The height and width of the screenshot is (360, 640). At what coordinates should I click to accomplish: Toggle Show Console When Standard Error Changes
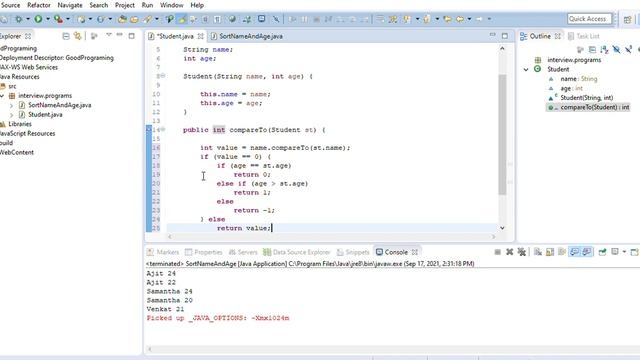coord(587,252)
